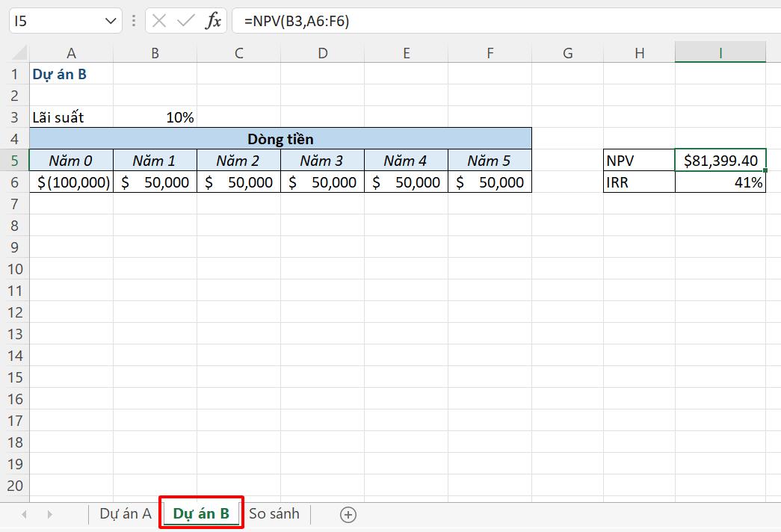Click the 'Năm 3' header cell
Image resolution: width=781 pixels, height=532 pixels.
322,161
